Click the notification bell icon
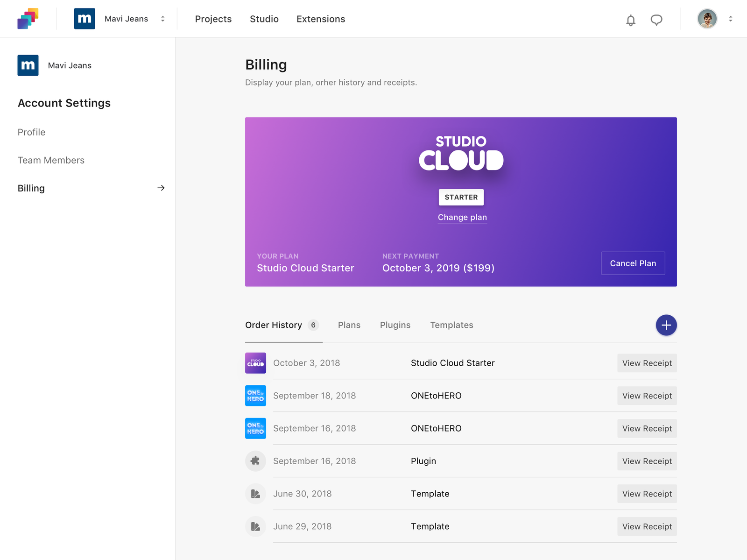The image size is (747, 560). pos(631,20)
